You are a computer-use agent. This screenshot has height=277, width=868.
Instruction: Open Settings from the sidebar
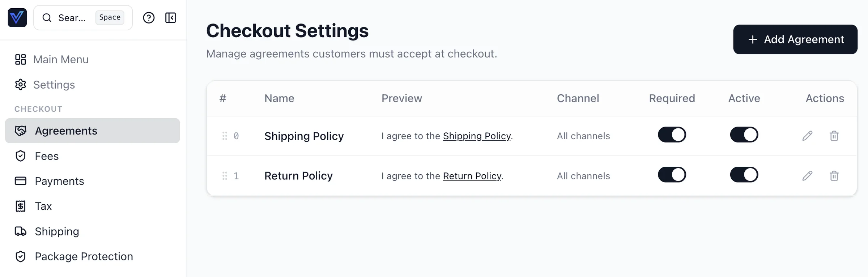54,85
